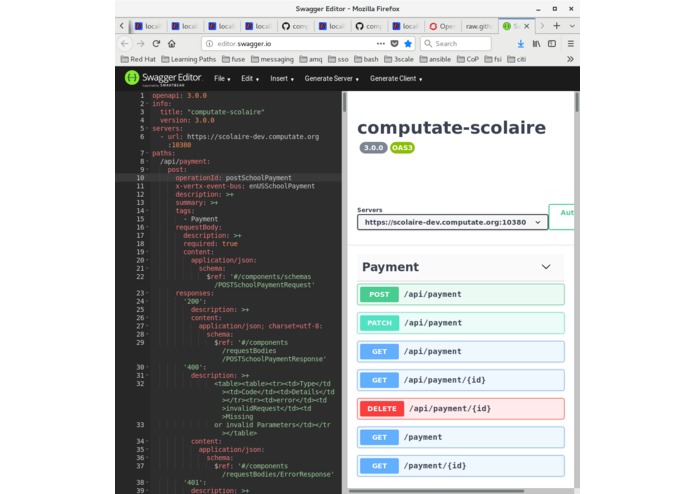The height and width of the screenshot is (494, 695).
Task: Open the downloads arrow icon
Action: pyautogui.click(x=521, y=43)
